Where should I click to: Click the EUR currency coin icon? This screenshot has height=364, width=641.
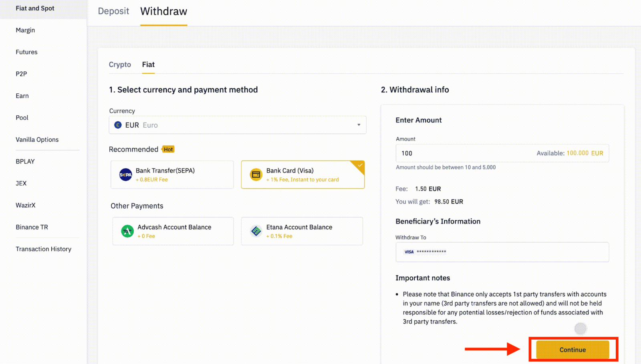point(117,125)
